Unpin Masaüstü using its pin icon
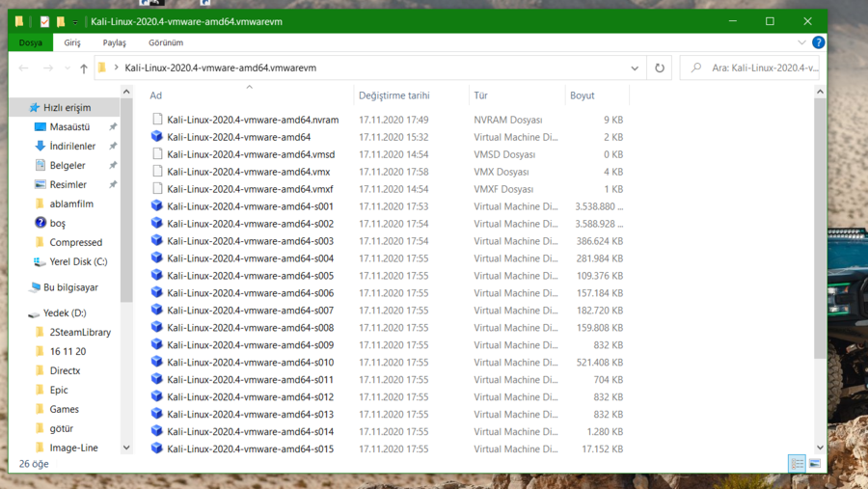868x489 pixels. click(x=113, y=126)
